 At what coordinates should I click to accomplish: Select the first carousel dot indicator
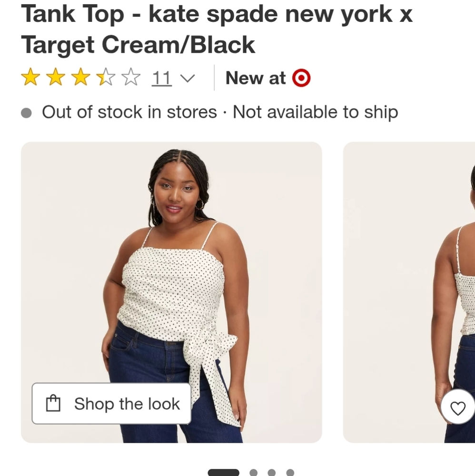click(x=224, y=472)
